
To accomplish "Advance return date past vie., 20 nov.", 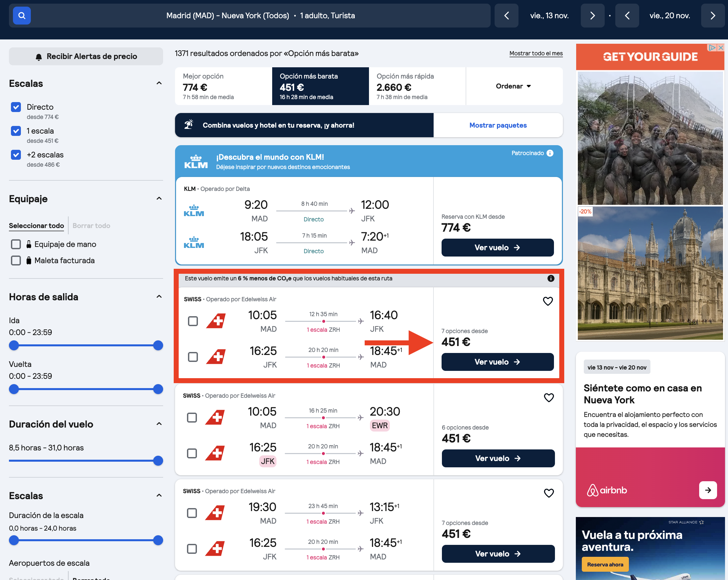I will tap(713, 16).
